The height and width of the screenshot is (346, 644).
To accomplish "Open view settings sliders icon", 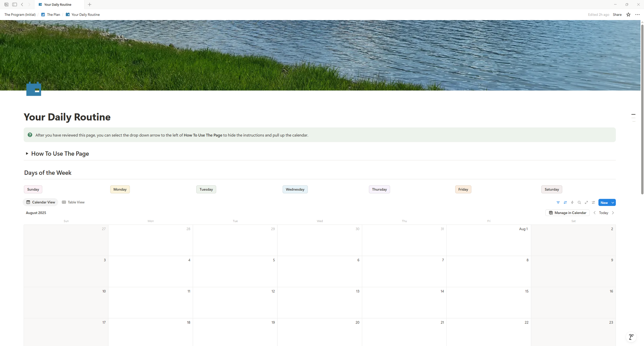I will (593, 202).
